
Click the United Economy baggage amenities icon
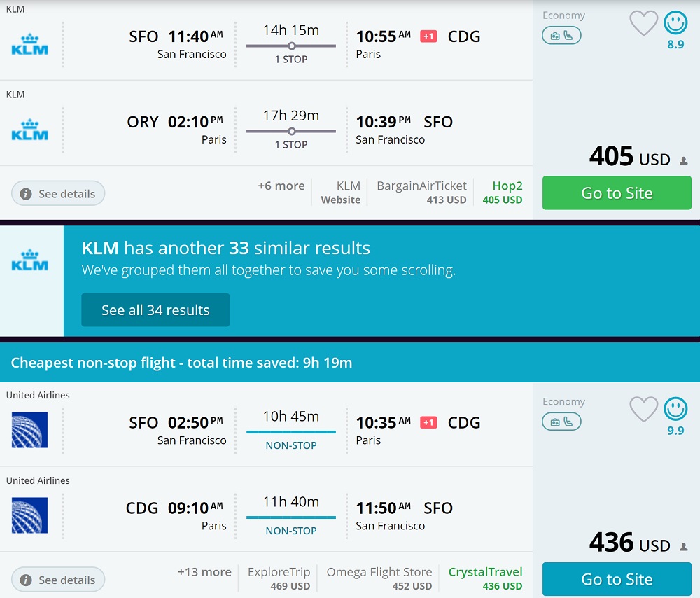click(561, 422)
